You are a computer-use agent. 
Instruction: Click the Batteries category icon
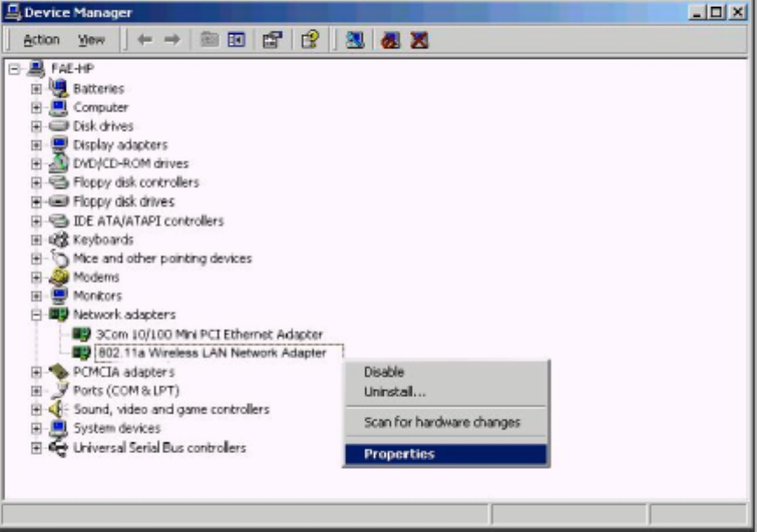(59, 89)
